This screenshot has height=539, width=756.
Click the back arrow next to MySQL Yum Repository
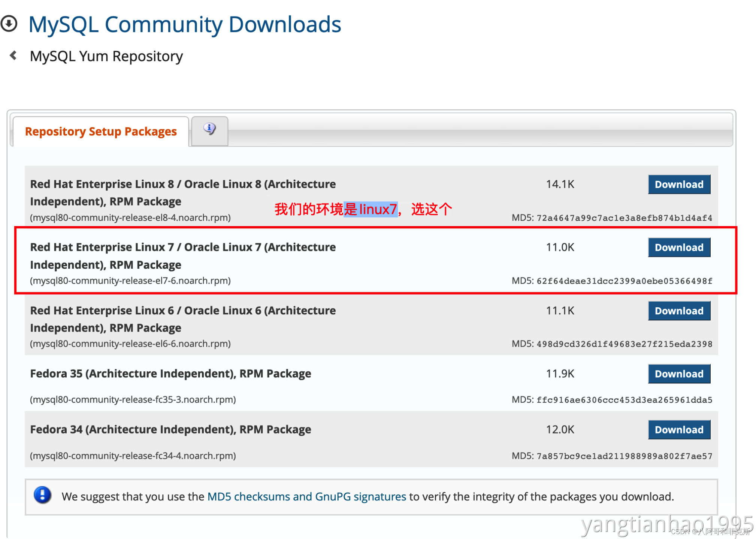(x=13, y=55)
